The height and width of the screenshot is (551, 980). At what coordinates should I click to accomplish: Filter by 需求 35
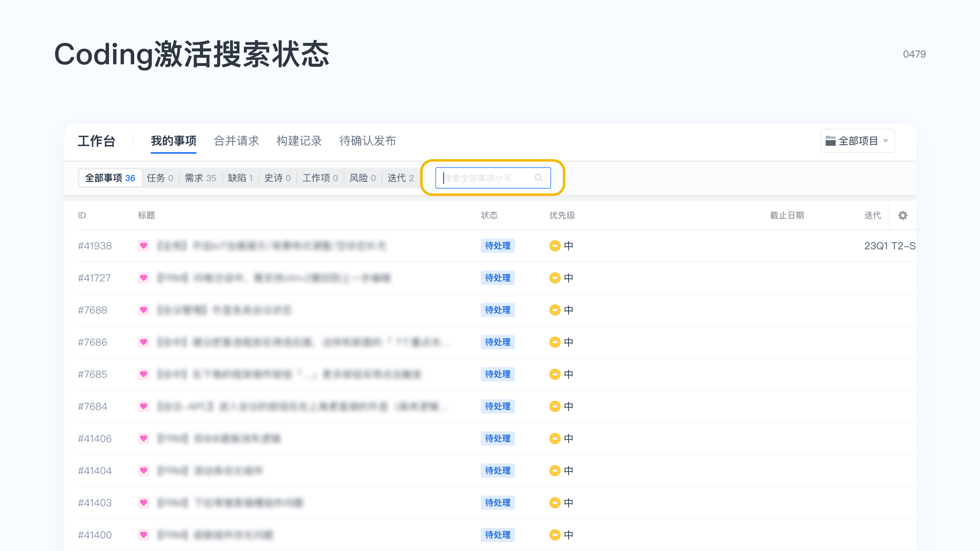pyautogui.click(x=201, y=178)
